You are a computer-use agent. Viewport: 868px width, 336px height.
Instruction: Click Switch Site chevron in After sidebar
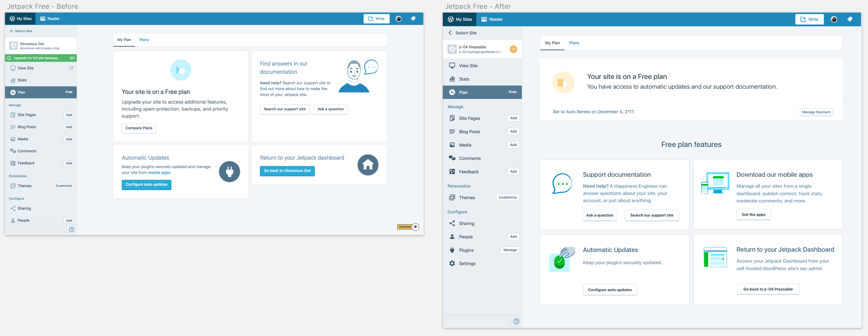point(450,33)
